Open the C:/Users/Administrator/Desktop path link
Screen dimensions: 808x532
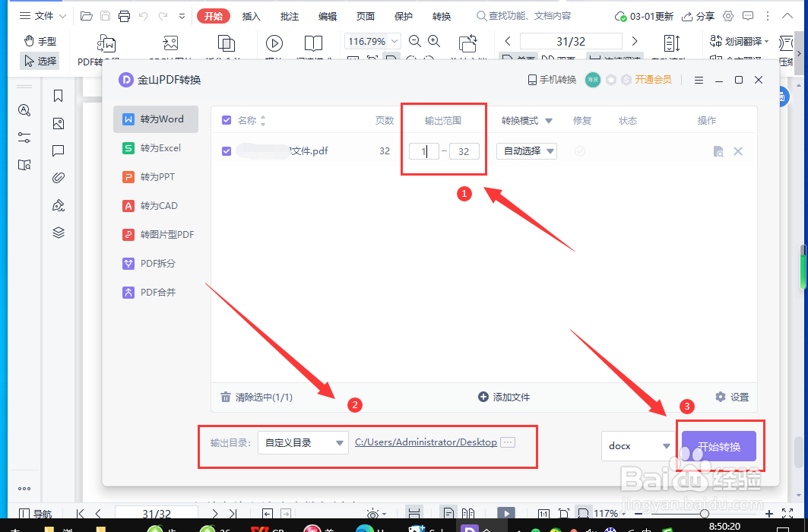pyautogui.click(x=426, y=442)
